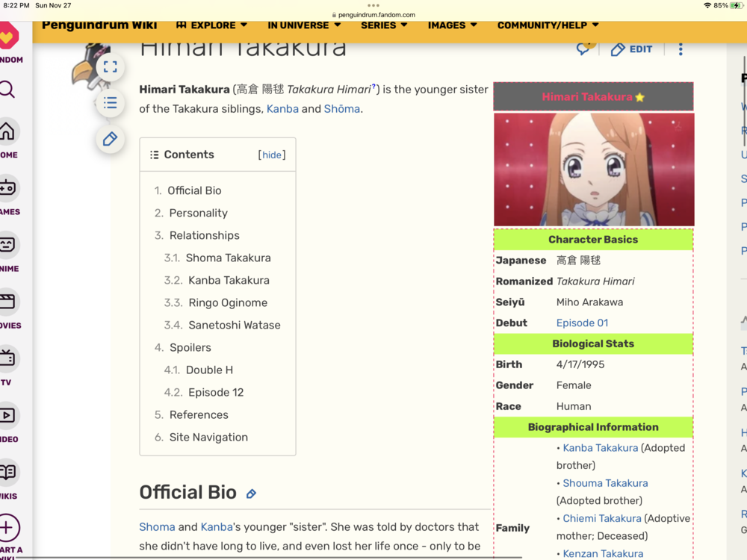747x560 pixels.
Task: Open TV section television icon
Action: pyautogui.click(x=7, y=358)
